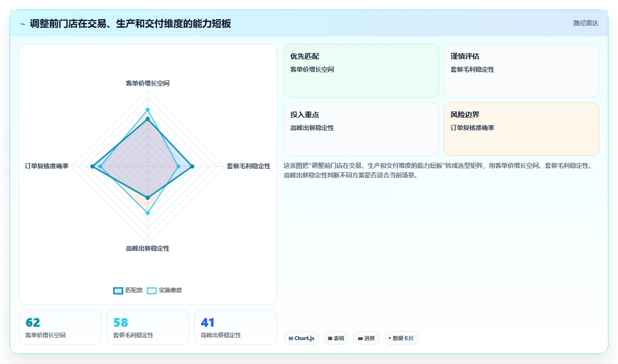Click the lightning icon beside the header title

[23, 24]
